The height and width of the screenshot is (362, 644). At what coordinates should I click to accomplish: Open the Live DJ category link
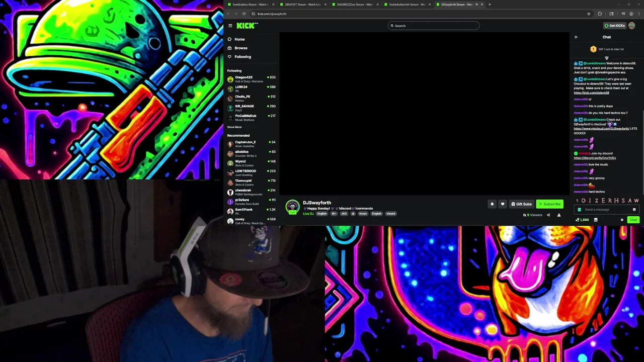click(308, 214)
